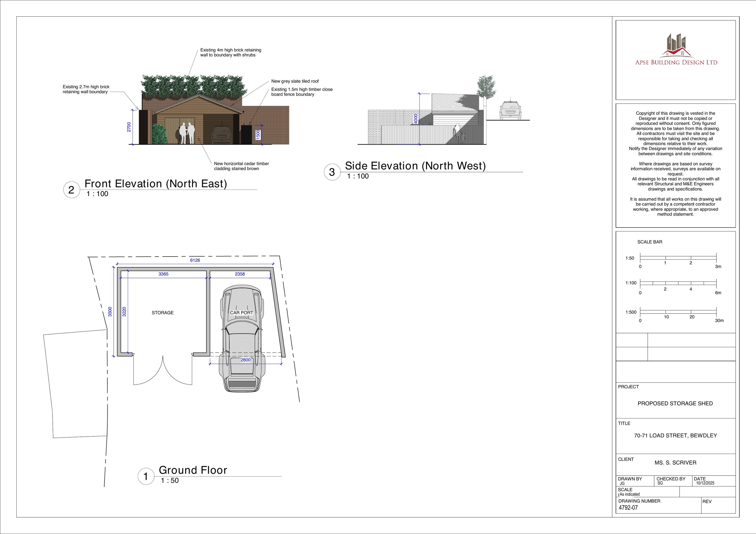Image resolution: width=756 pixels, height=534 pixels.
Task: Click the STORAGE room label
Action: (162, 312)
